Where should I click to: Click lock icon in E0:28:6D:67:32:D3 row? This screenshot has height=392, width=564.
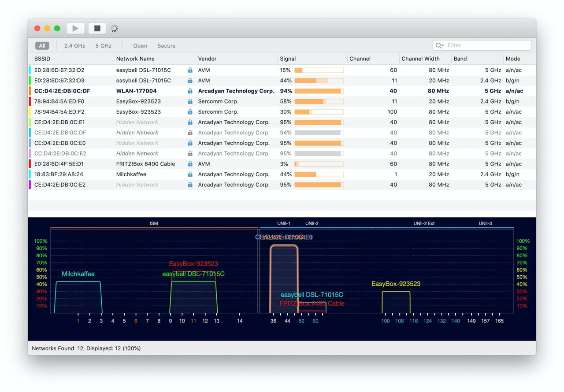click(x=190, y=81)
